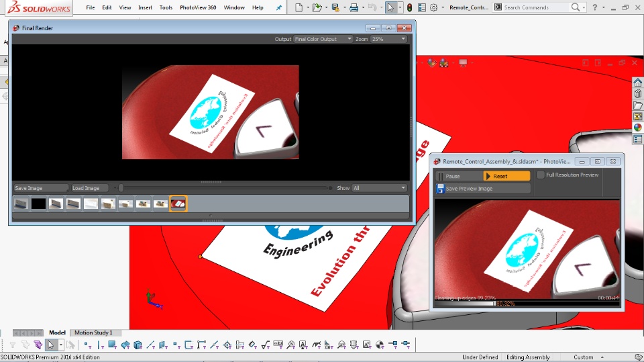Click the Select arrow tool in top toolbar
644x362 pixels.
[x=390, y=7]
